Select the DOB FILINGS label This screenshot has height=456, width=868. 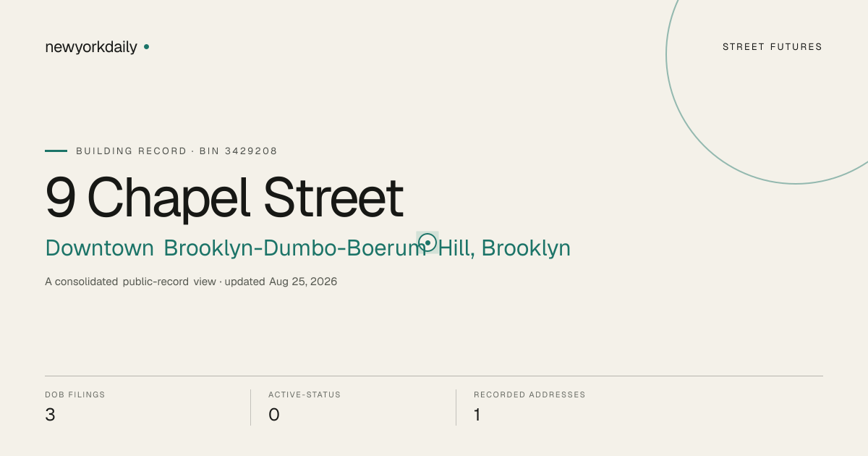[75, 395]
